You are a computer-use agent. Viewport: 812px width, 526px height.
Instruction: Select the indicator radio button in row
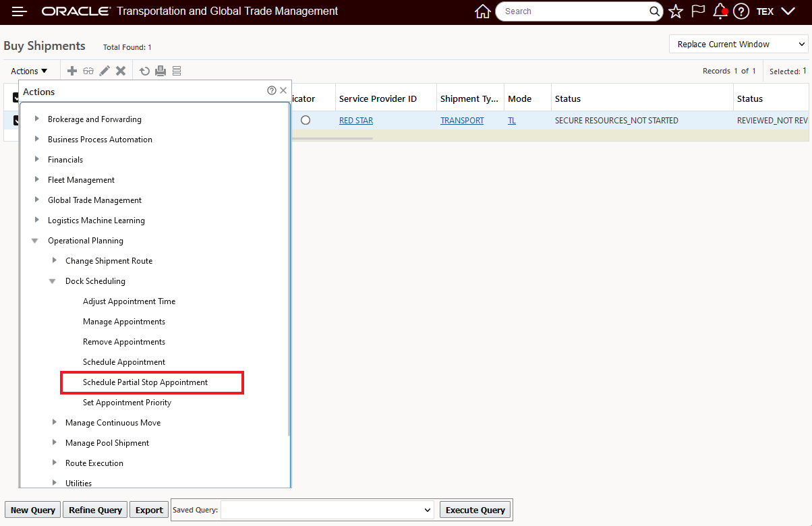point(306,120)
